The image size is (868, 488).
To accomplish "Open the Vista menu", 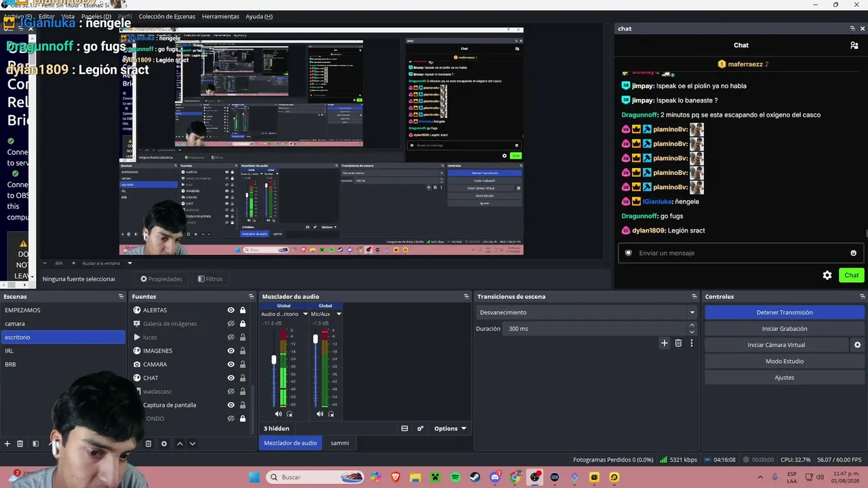I will point(68,16).
